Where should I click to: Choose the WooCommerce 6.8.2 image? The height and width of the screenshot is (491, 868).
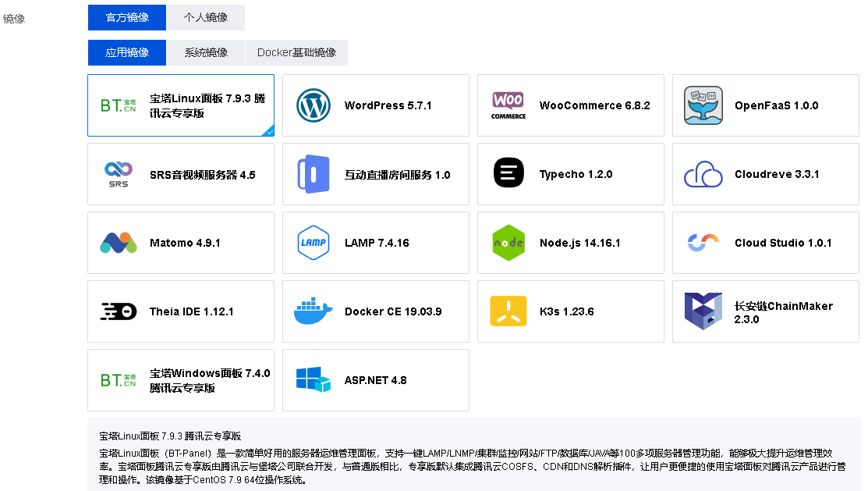571,105
